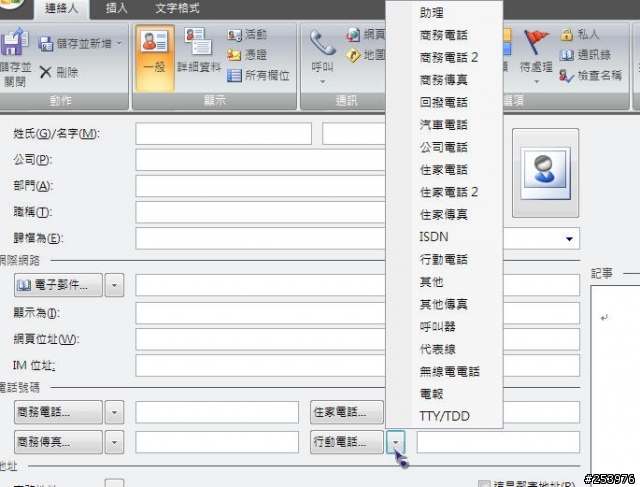Select ISDN from the phone type list

pyautogui.click(x=444, y=237)
